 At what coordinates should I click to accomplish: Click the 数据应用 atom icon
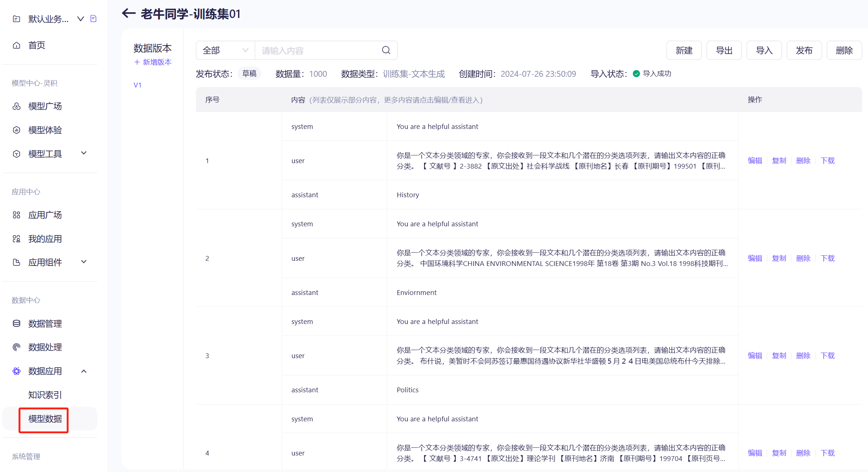pos(17,371)
